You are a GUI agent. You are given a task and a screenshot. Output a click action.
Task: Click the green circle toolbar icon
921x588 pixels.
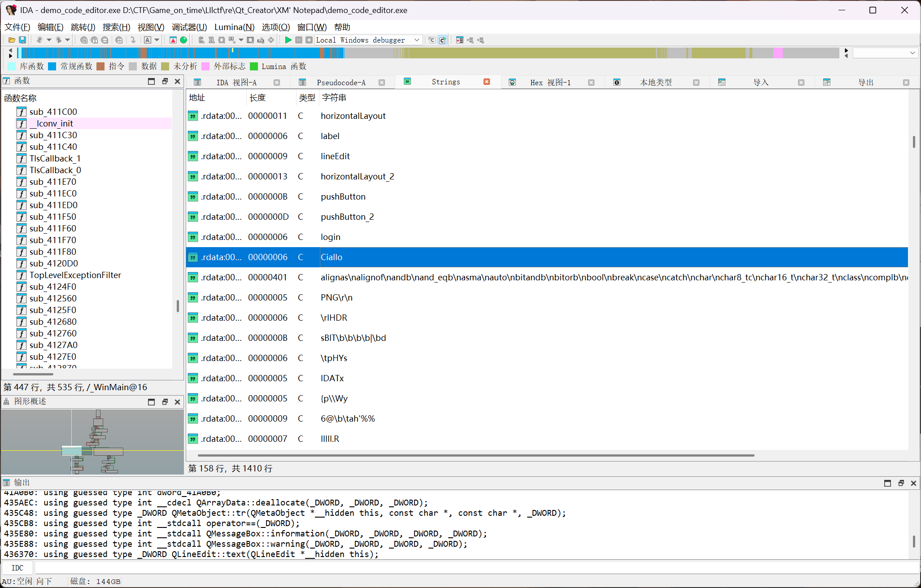tap(183, 40)
